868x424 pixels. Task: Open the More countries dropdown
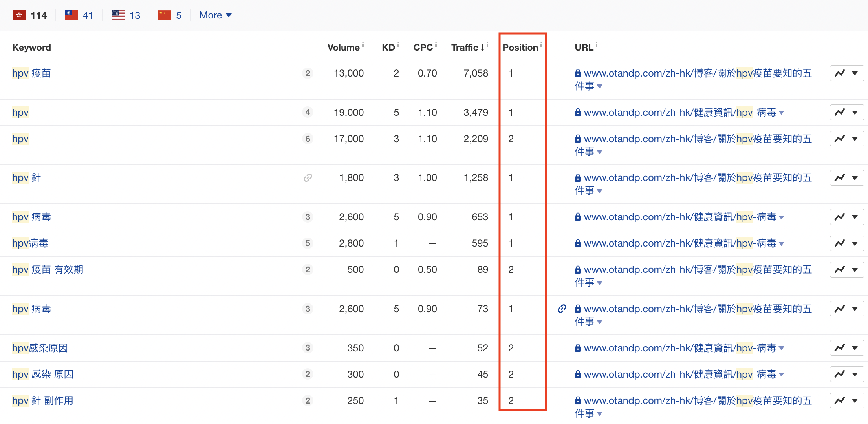click(x=215, y=15)
